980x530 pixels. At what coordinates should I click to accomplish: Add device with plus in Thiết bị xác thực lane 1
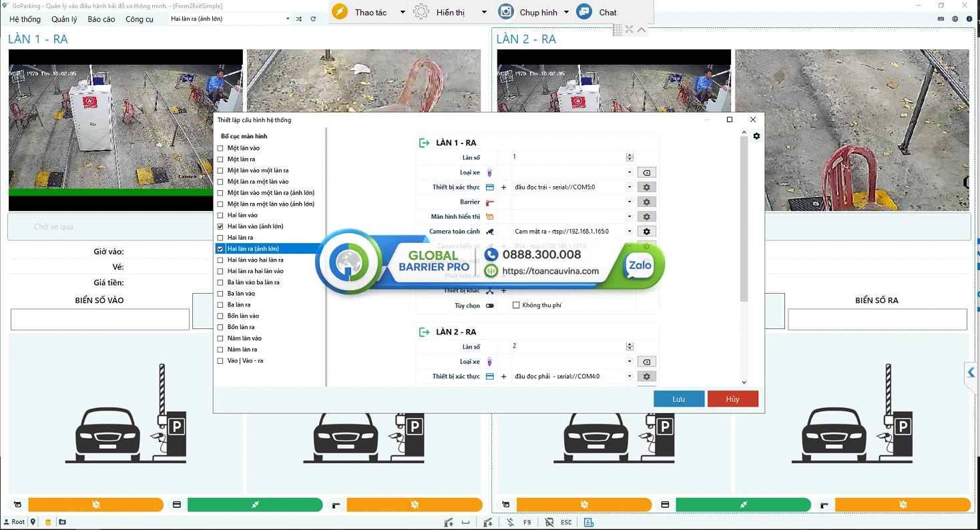[x=503, y=188]
